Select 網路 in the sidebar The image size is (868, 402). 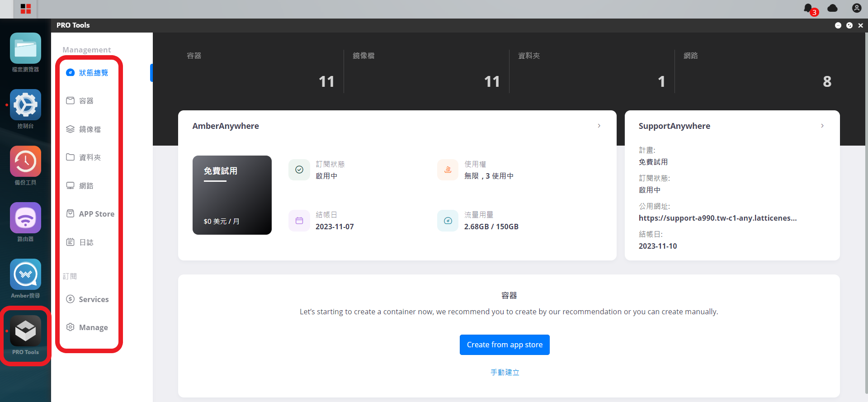[86, 186]
